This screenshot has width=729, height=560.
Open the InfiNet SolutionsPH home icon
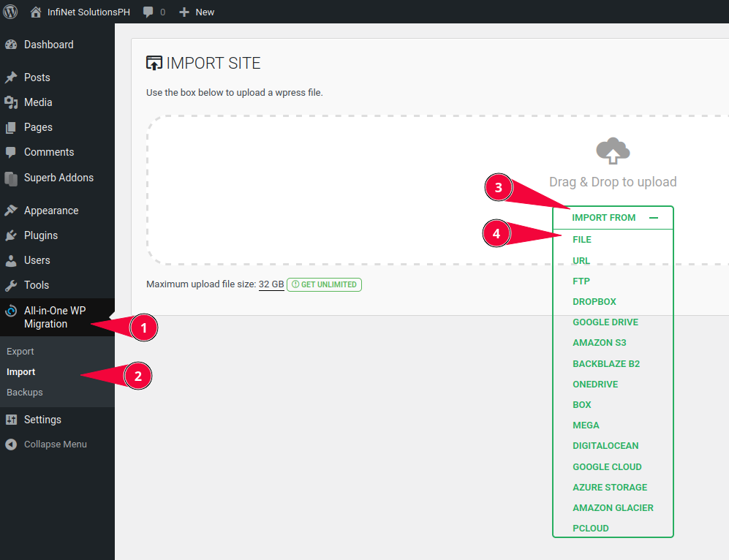pos(36,12)
